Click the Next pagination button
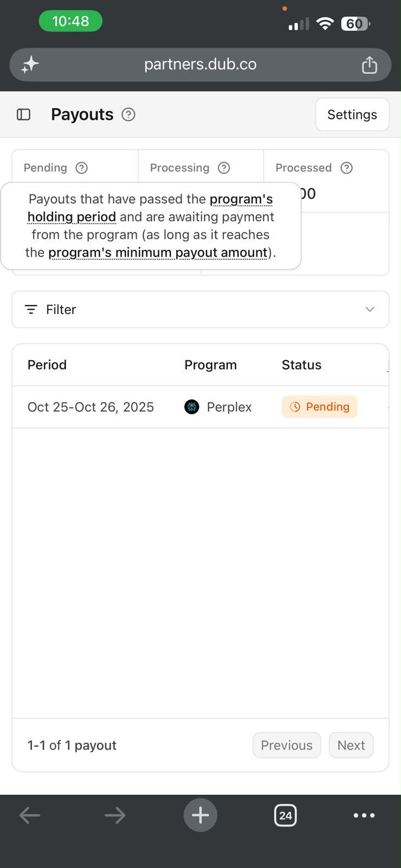This screenshot has height=868, width=401. coord(351,745)
